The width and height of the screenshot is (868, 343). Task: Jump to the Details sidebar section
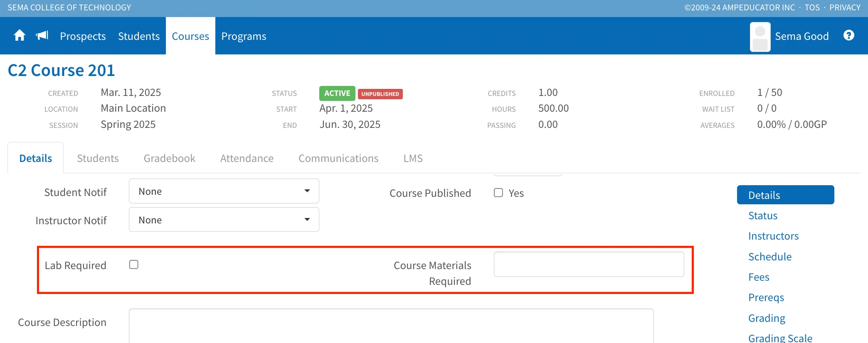pos(785,195)
